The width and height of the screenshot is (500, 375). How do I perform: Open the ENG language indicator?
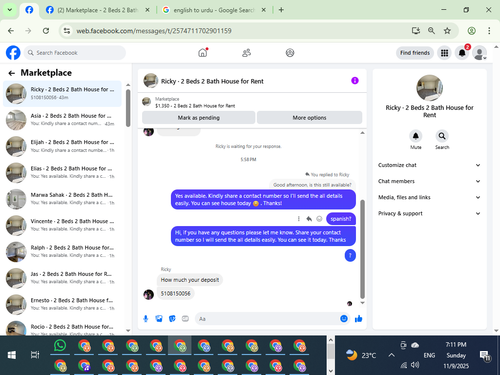(429, 355)
